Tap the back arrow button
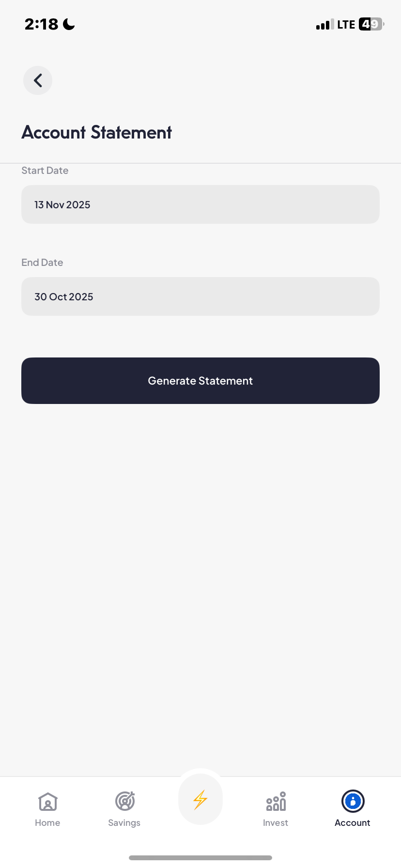Viewport: 401px width, 868px height. (38, 80)
